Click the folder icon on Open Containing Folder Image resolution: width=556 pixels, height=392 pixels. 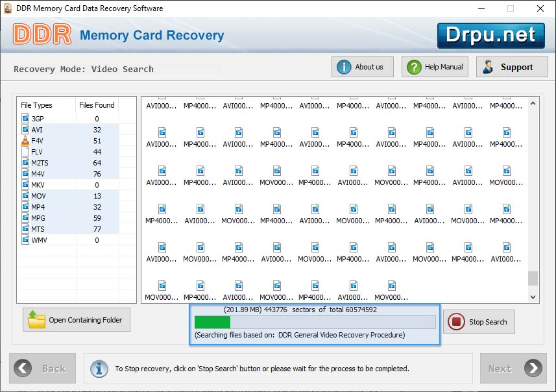[36, 319]
